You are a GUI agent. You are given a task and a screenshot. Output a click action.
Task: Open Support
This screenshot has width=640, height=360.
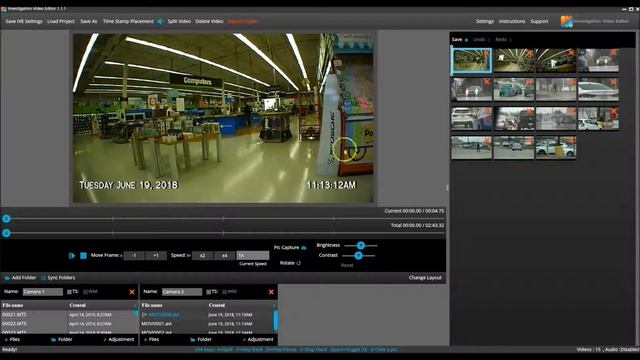pos(539,21)
